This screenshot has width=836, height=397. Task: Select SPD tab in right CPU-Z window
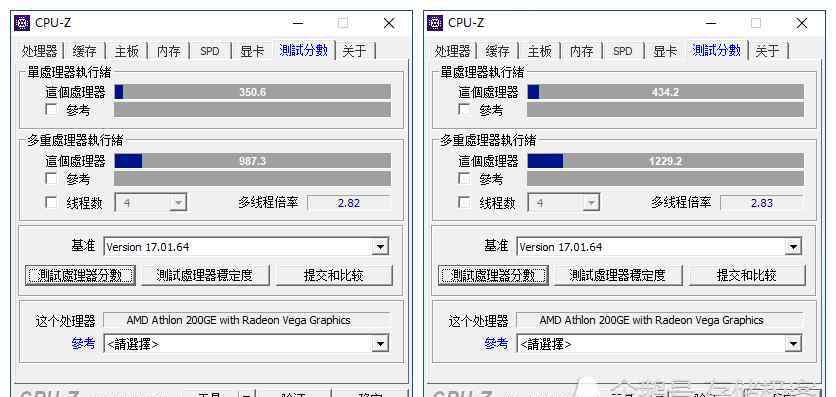pyautogui.click(x=623, y=51)
